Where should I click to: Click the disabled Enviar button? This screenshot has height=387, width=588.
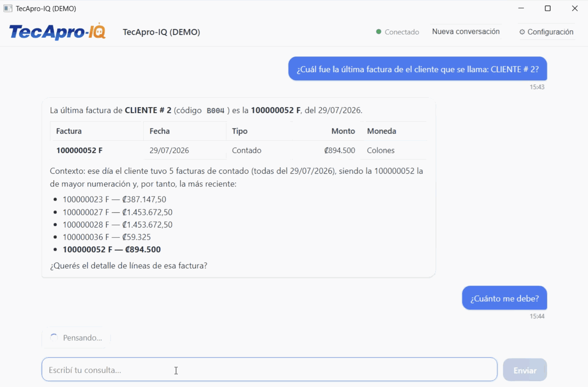tap(525, 370)
